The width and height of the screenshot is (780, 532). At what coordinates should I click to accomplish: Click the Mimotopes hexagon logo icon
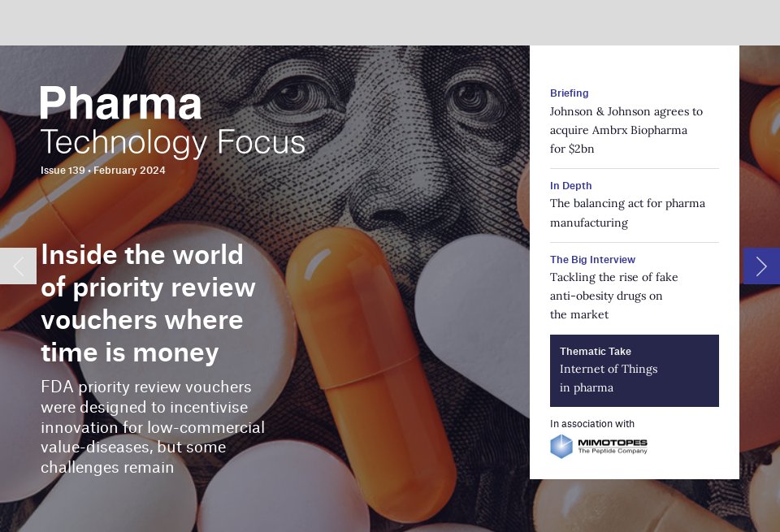[x=561, y=446]
